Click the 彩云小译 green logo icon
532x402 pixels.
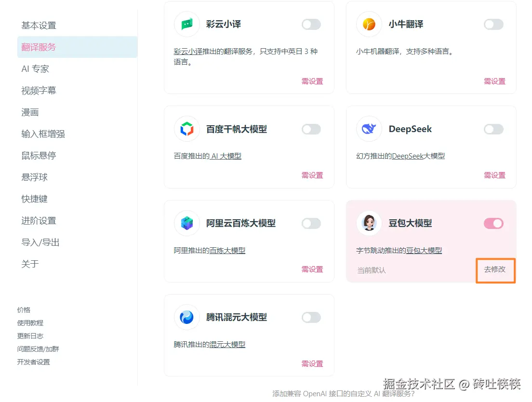(x=187, y=24)
